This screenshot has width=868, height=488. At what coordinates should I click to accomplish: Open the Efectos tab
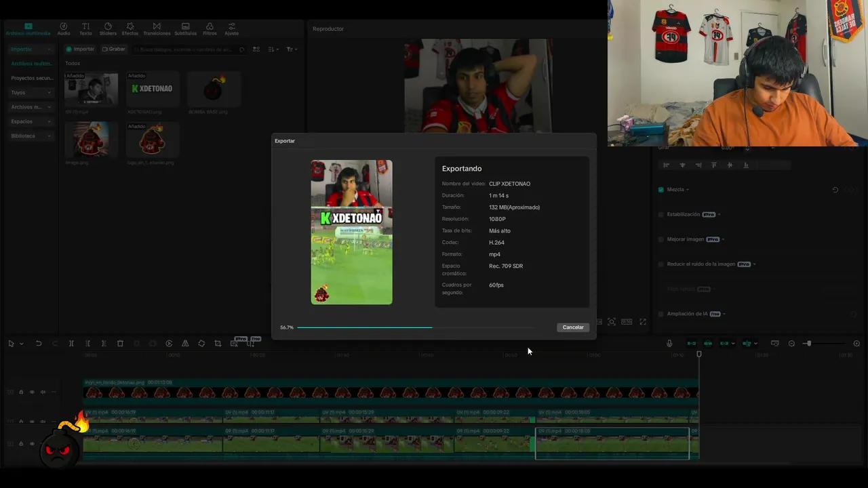click(x=130, y=28)
